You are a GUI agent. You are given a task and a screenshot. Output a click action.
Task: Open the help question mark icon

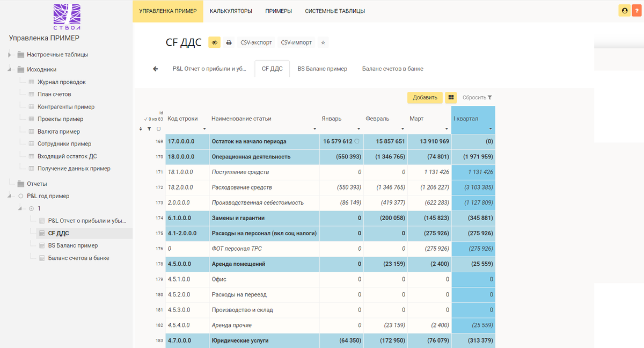point(637,10)
